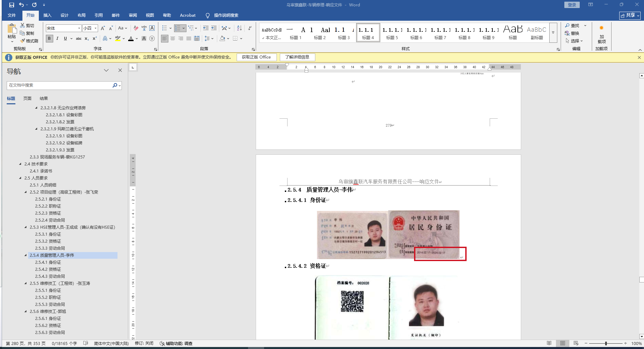Click the 获取正版 Office button
The width and height of the screenshot is (644, 349).
pos(256,57)
